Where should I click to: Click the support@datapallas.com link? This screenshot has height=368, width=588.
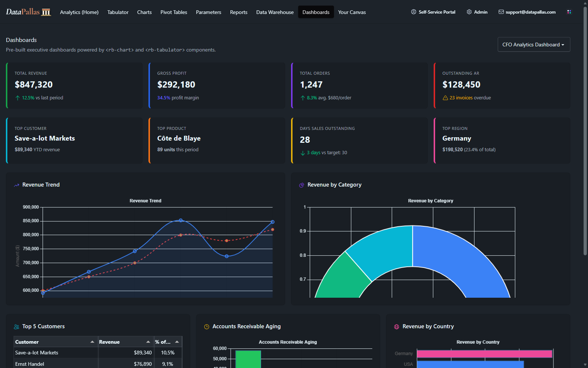click(530, 12)
